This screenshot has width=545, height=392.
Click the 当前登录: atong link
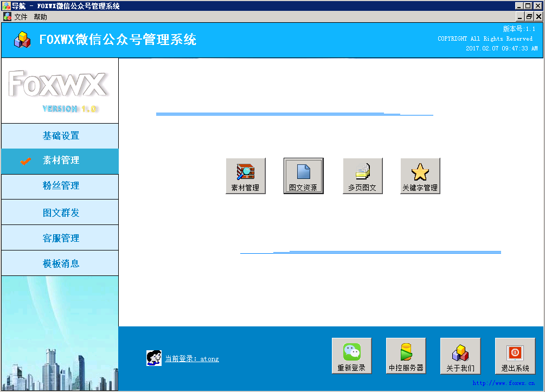click(x=192, y=358)
